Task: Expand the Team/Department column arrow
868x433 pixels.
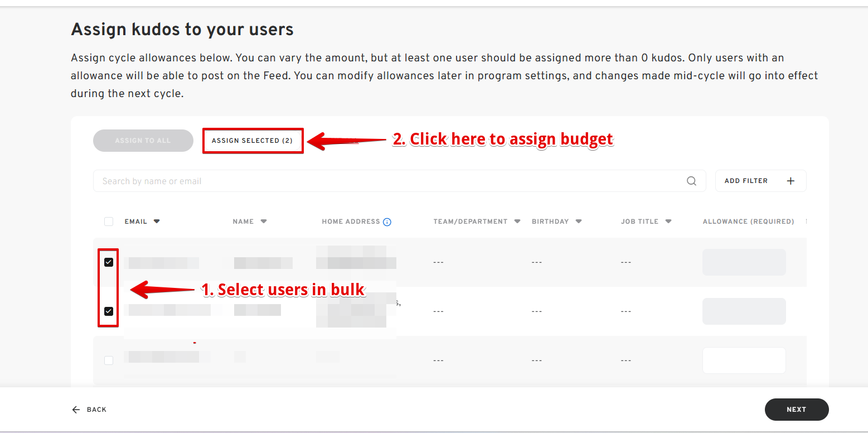Action: pyautogui.click(x=517, y=222)
